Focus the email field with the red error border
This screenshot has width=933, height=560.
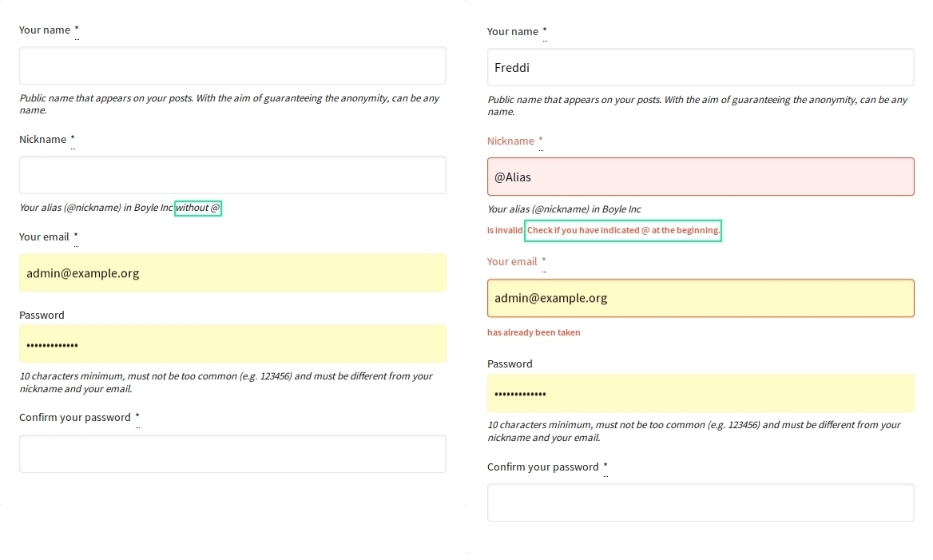[x=700, y=298]
